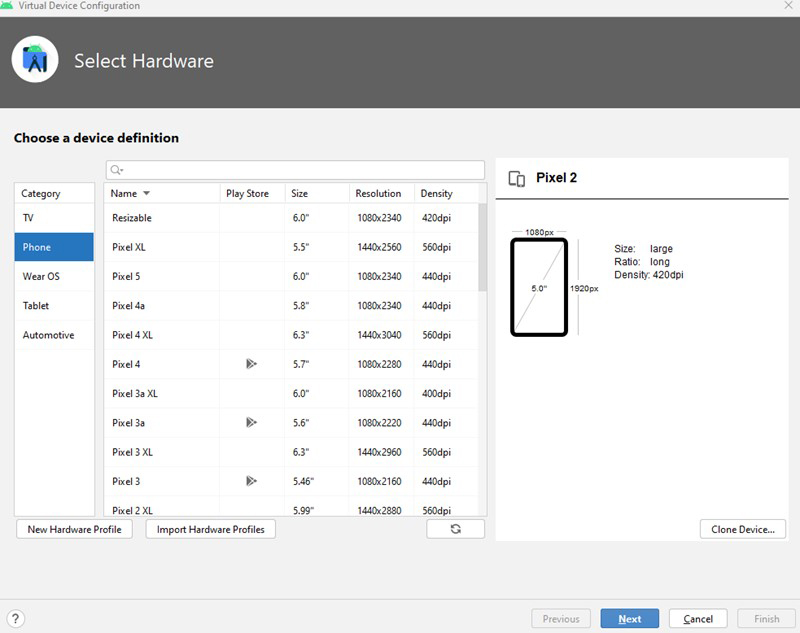This screenshot has height=633, width=800.
Task: Click the search magnifier icon in search box
Action: coord(117,170)
